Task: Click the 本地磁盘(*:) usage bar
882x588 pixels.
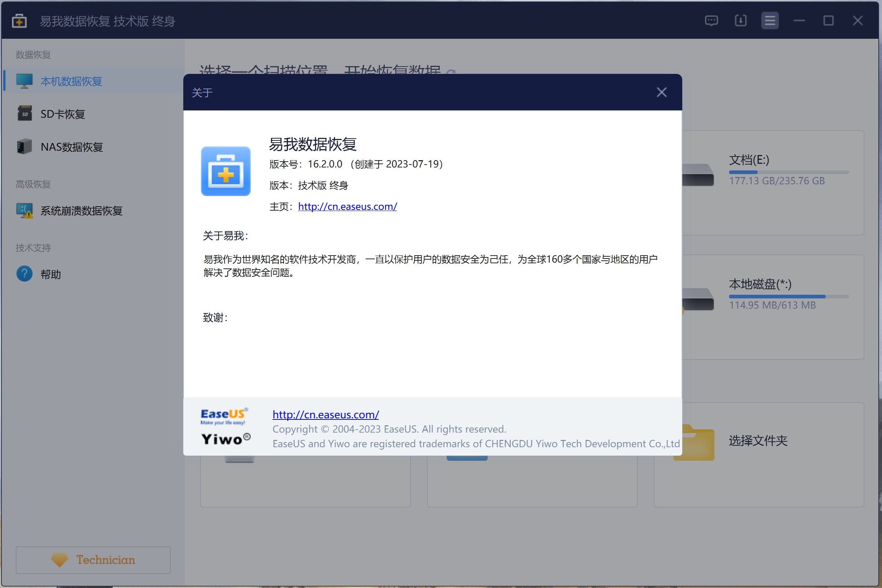Action: tap(789, 297)
